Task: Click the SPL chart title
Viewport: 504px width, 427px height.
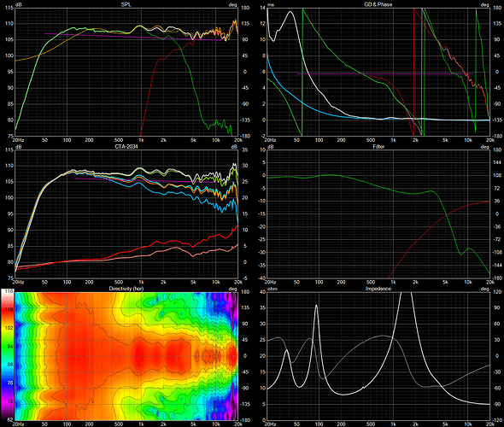Action: (x=126, y=4)
